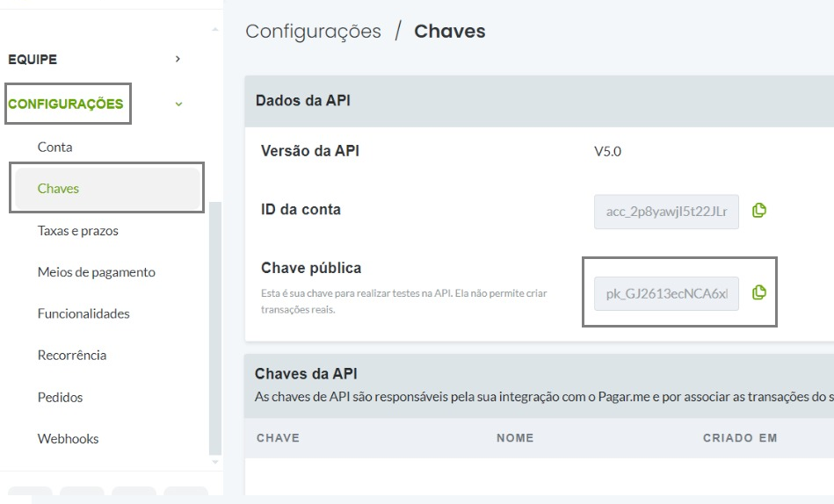Image resolution: width=834 pixels, height=504 pixels.
Task: Open the EQUIPE menu heading
Action: pyautogui.click(x=33, y=59)
